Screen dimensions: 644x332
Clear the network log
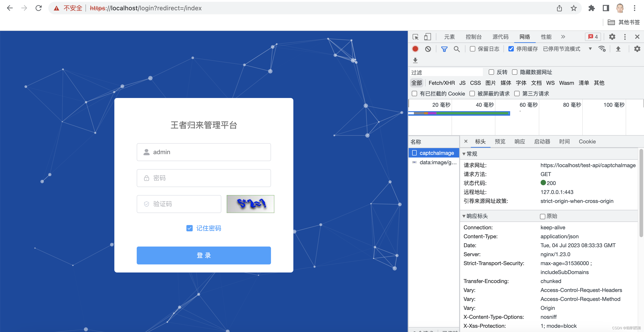click(428, 49)
